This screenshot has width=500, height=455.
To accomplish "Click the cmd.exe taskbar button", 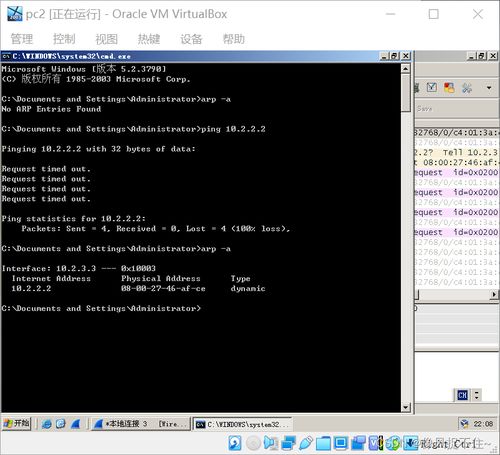I will point(242,424).
